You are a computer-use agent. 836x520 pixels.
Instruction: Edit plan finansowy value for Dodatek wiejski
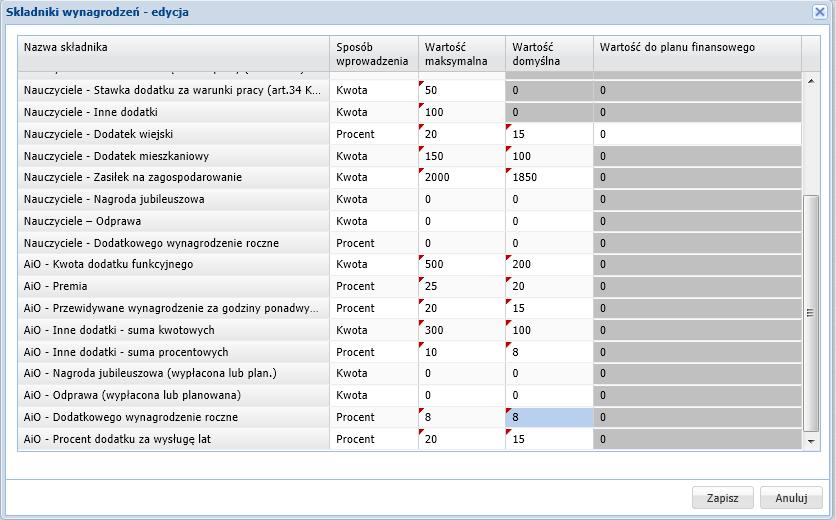coord(697,134)
